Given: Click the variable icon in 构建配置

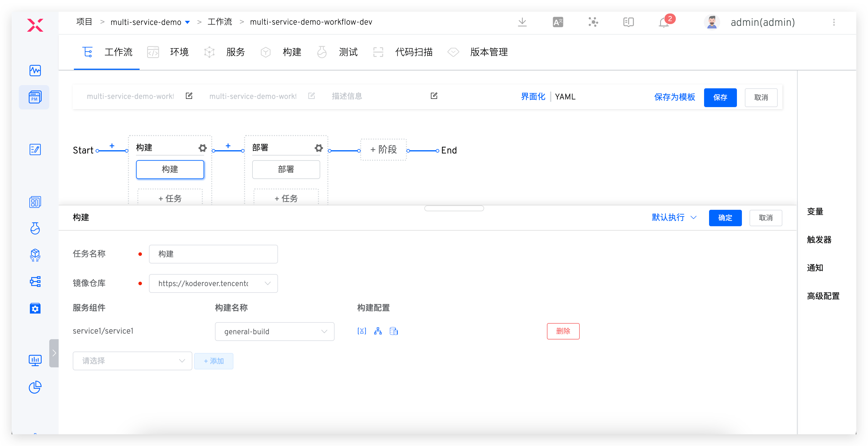Looking at the screenshot, I should tap(362, 331).
